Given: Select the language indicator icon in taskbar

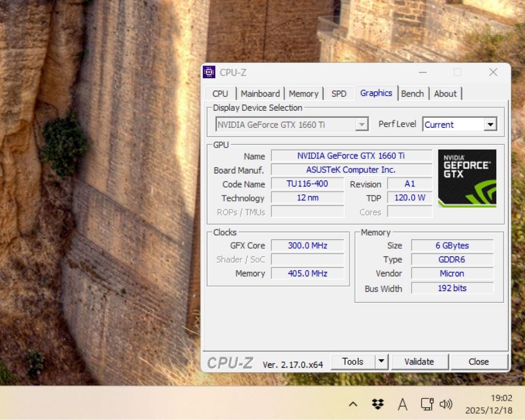Looking at the screenshot, I should click(402, 404).
